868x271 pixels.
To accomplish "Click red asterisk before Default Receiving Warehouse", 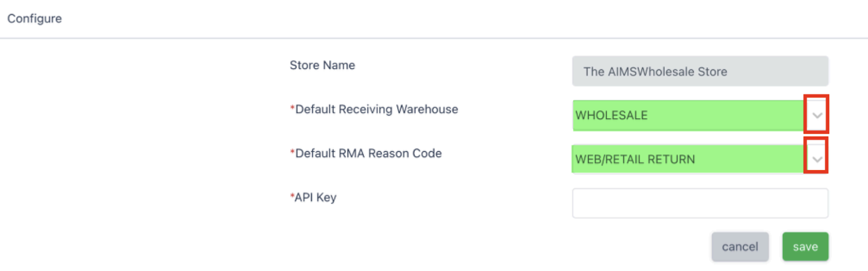I will pos(292,107).
